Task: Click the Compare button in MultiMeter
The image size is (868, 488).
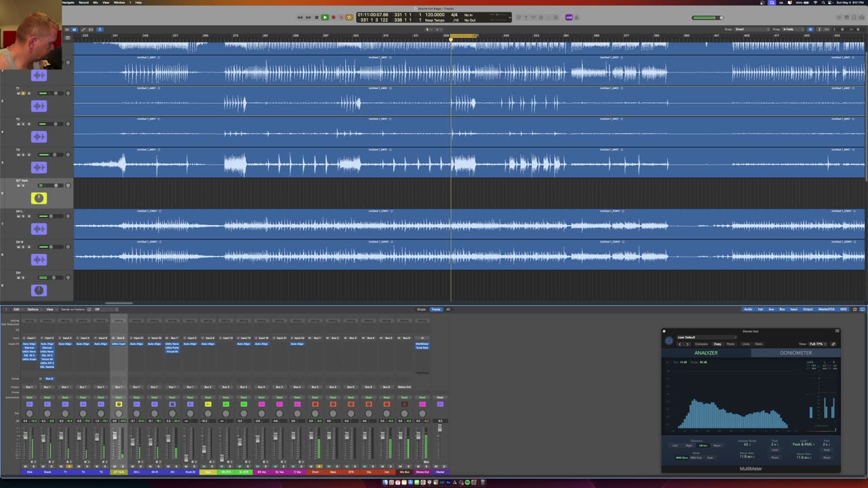Action: [701, 344]
